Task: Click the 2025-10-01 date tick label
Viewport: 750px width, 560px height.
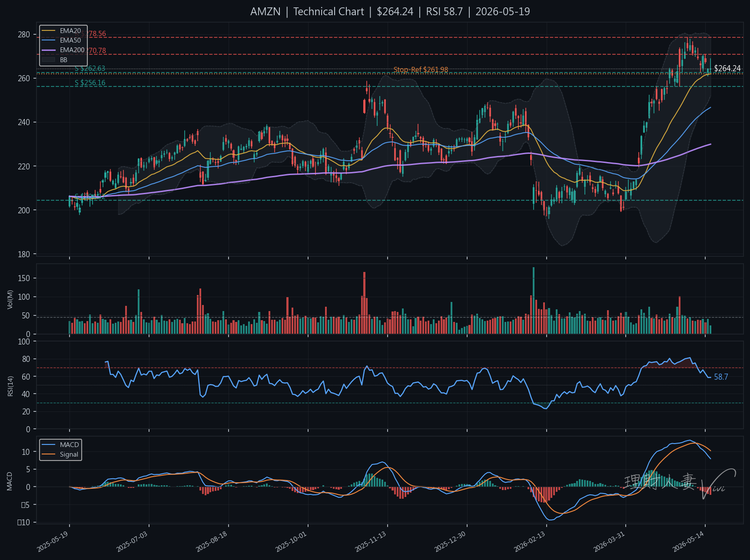Action: pos(291,542)
